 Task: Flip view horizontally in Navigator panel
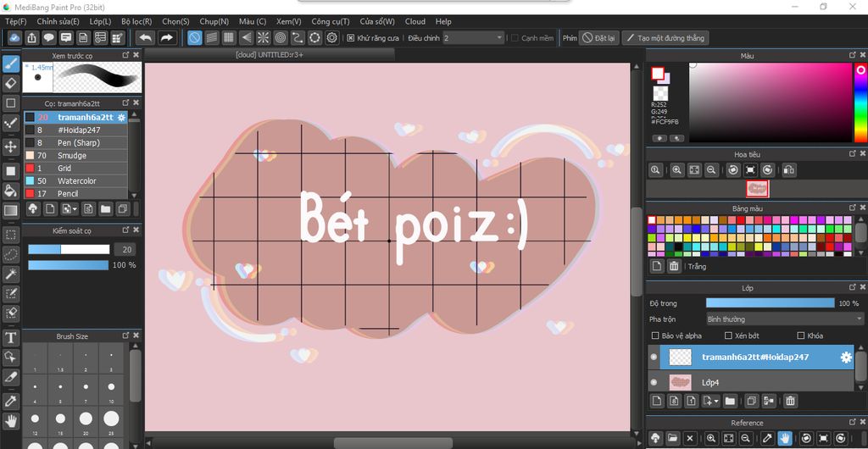point(790,169)
